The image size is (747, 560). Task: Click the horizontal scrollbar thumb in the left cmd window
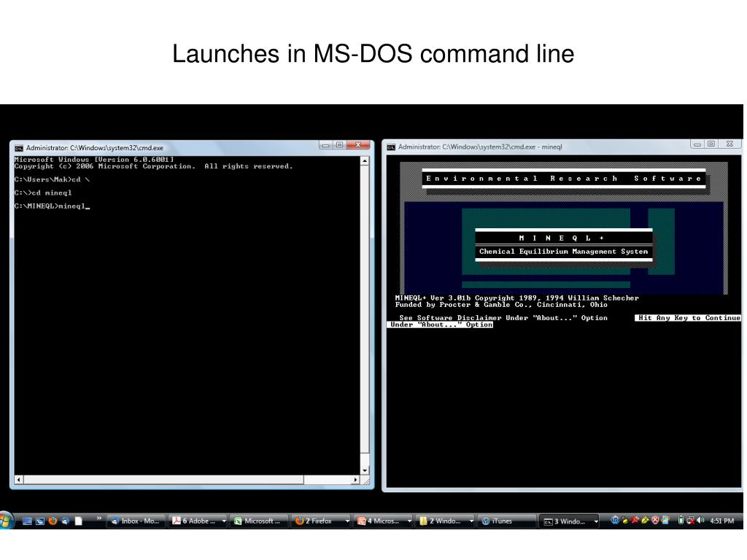coord(163,480)
